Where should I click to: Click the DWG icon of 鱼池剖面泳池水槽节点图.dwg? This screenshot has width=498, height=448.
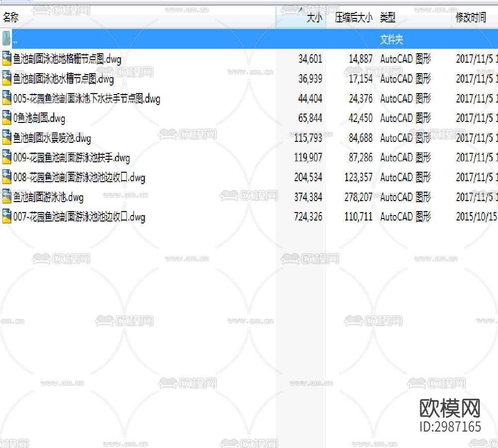coord(7,79)
